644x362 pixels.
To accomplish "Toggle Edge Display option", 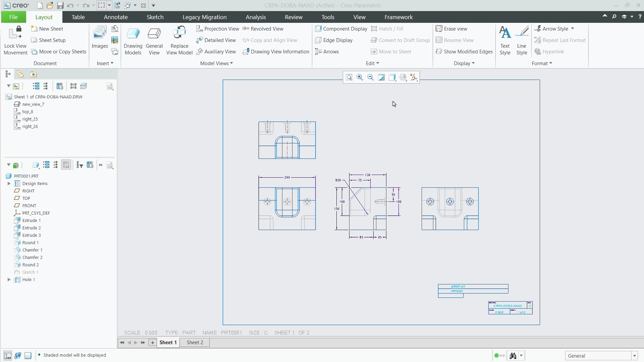I will [x=334, y=40].
